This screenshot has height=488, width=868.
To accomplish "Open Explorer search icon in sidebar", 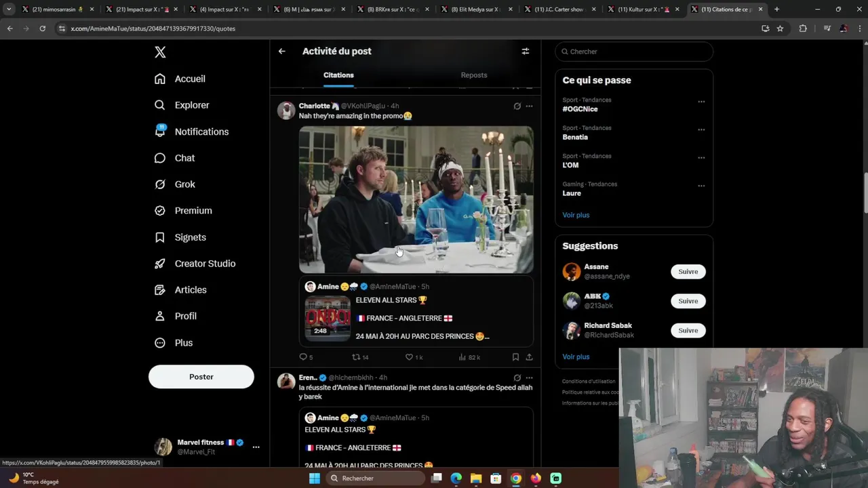I will point(160,105).
